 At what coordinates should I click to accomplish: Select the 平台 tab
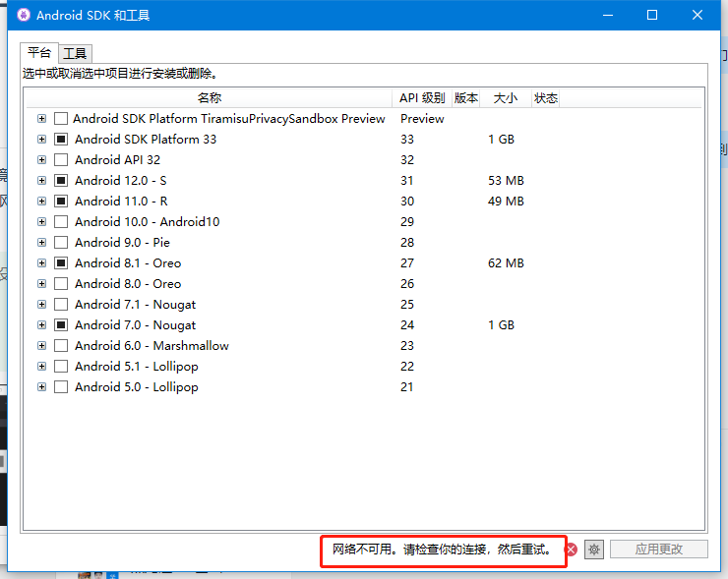point(39,52)
